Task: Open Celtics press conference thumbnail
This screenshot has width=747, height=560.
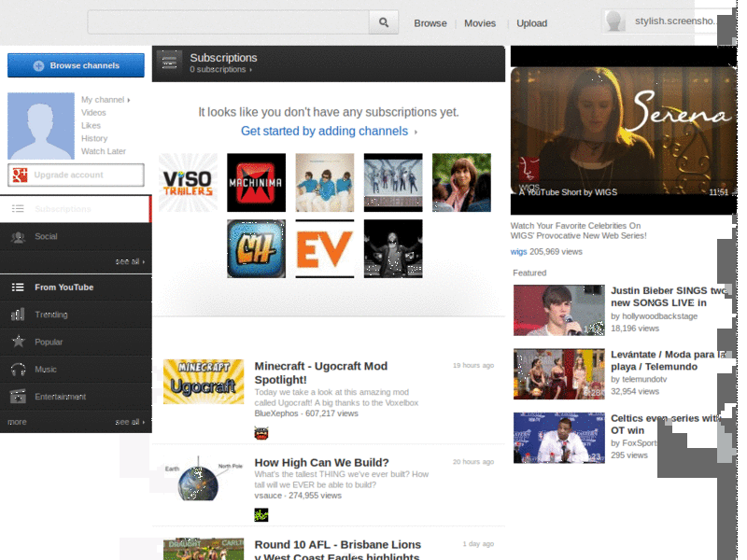Action: tap(558, 438)
